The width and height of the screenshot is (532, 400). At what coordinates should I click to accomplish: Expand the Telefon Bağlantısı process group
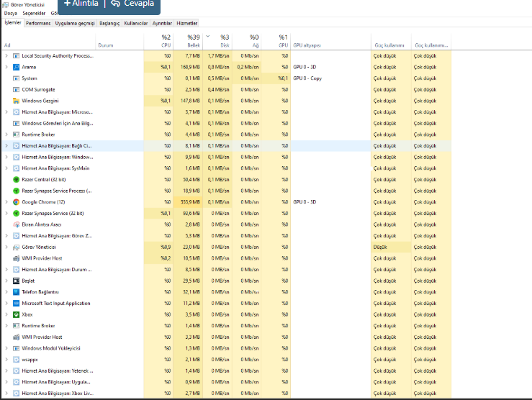[x=6, y=292]
